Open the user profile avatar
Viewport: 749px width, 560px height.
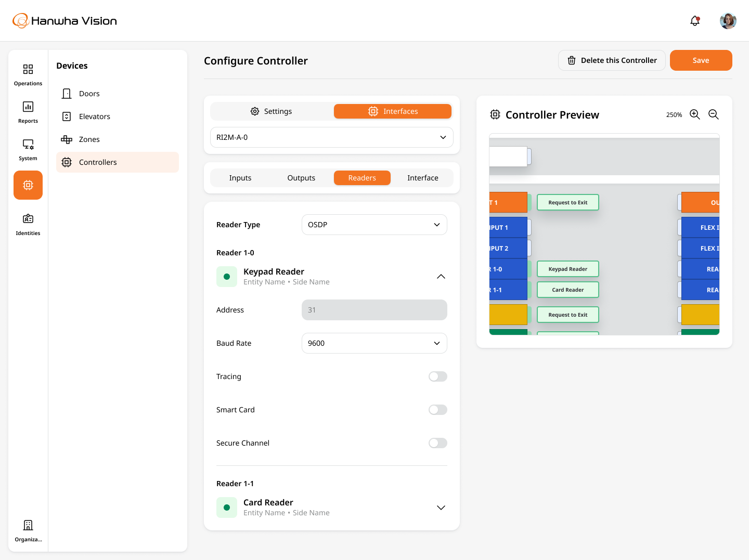click(728, 21)
